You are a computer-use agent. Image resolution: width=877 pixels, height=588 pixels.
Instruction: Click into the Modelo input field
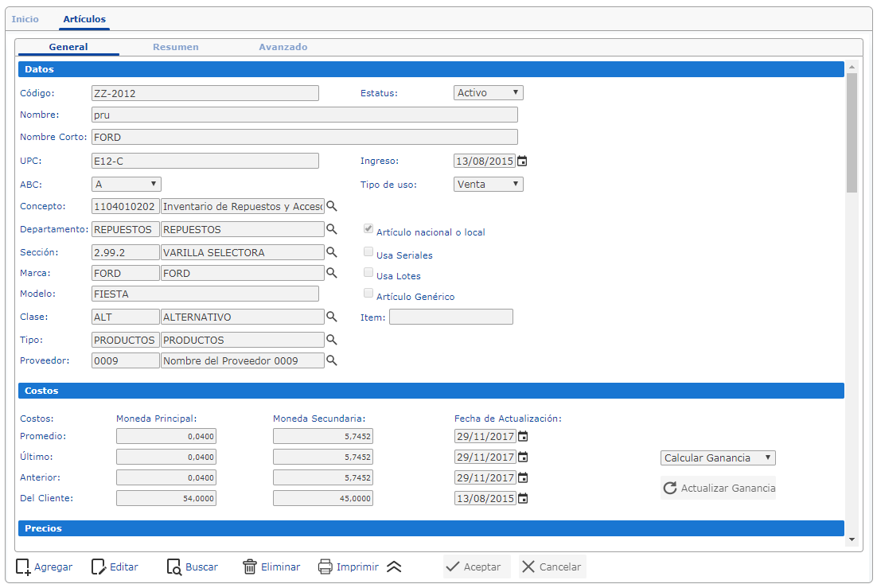point(205,294)
